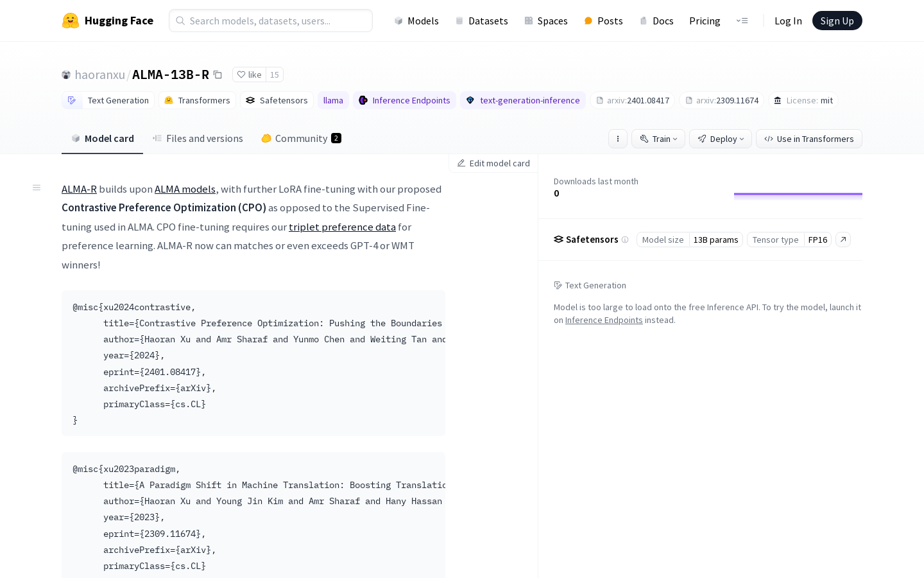Click the arxiv:2401.08417 tag
Screen dimensions: 924x578
(x=633, y=100)
